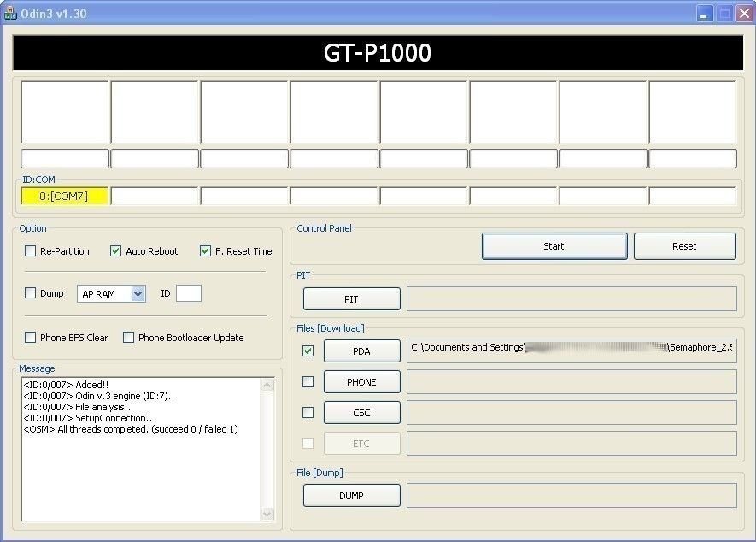
Task: Click the PHONE file button
Action: 361,382
